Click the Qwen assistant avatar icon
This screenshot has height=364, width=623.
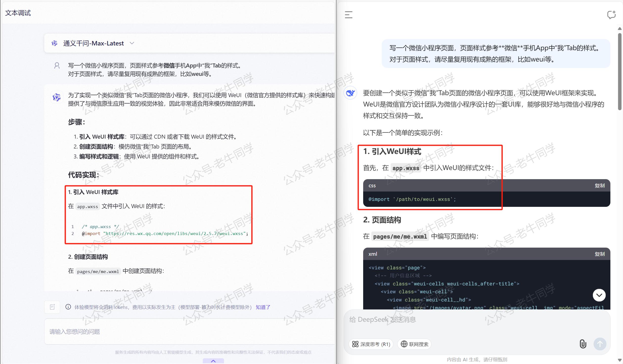(57, 97)
